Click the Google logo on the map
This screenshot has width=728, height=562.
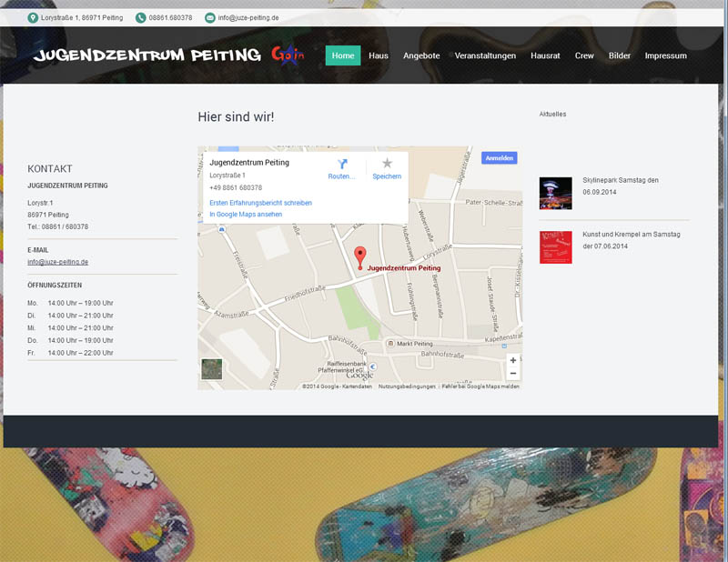(359, 376)
